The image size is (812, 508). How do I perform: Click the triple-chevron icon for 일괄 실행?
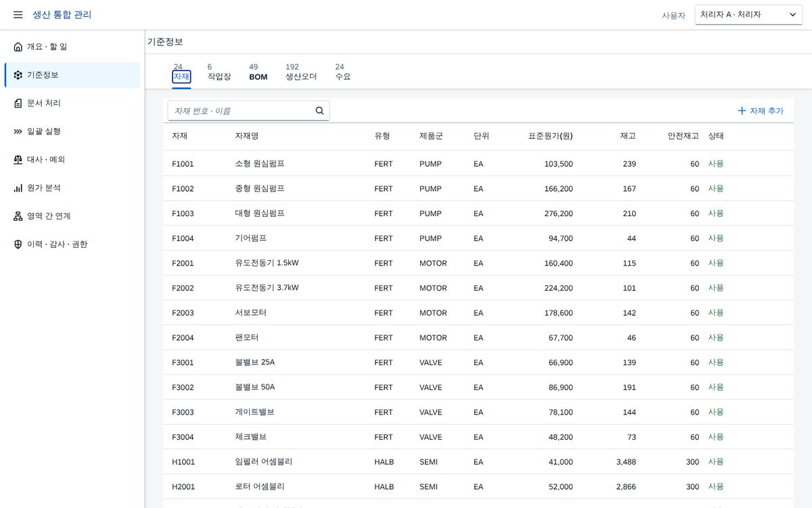(x=18, y=131)
